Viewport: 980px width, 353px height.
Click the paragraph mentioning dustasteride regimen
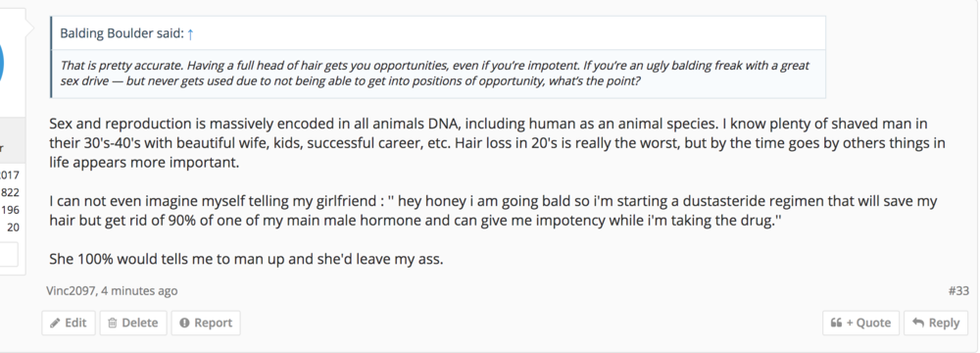click(x=493, y=212)
